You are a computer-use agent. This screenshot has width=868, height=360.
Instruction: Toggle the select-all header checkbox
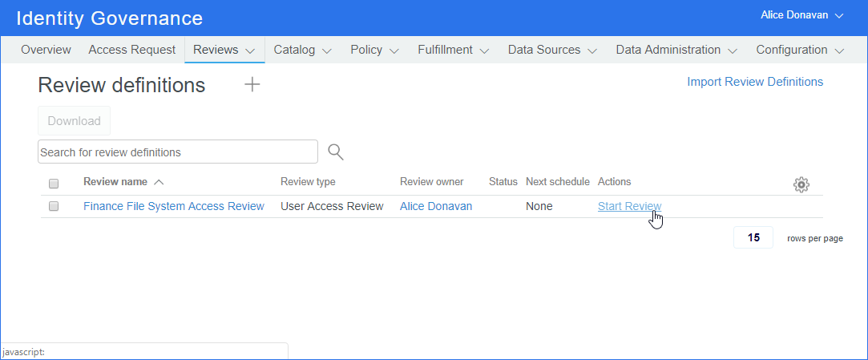click(54, 183)
